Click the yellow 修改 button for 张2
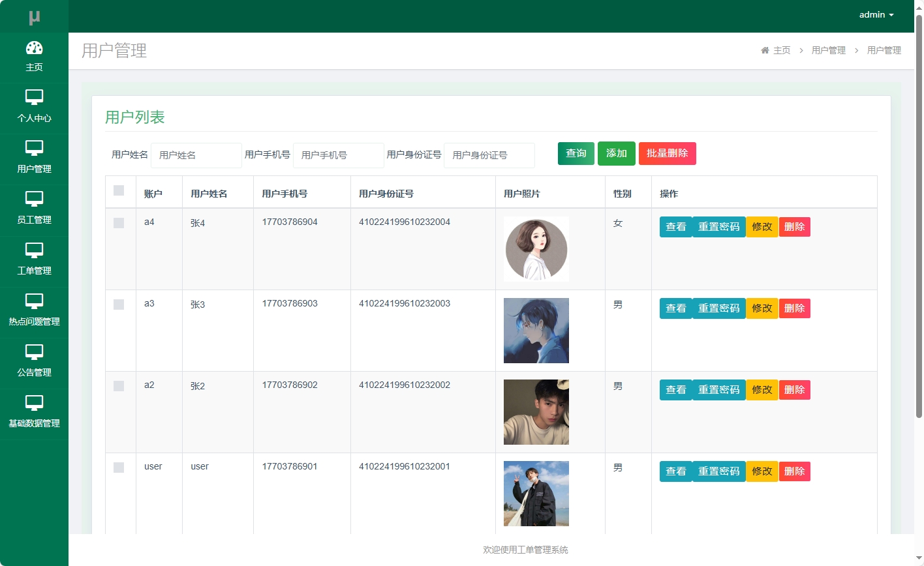This screenshot has width=924, height=566. coord(762,389)
